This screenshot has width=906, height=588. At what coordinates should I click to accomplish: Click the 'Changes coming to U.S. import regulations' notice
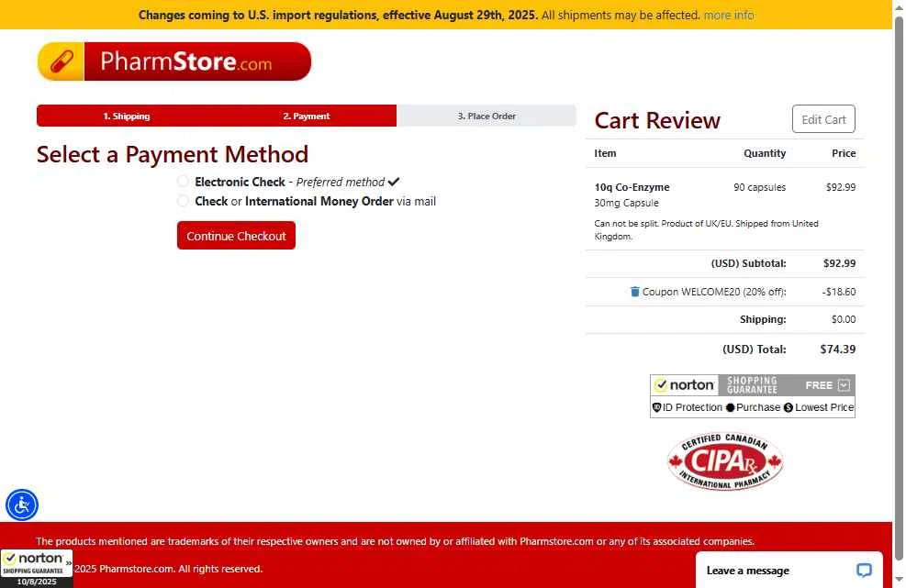[338, 15]
